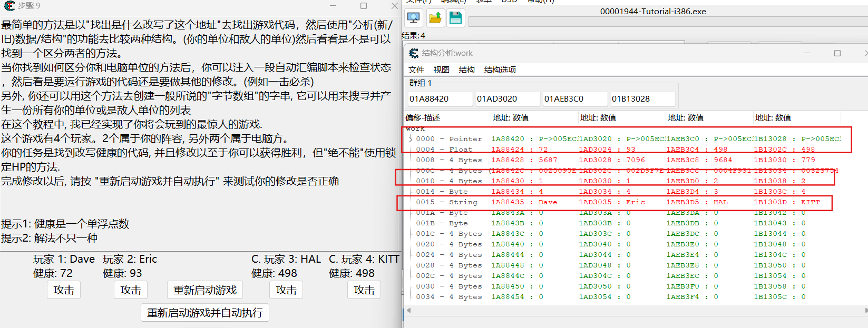Viewport: 868px width, 328px height.
Task: Maximize the 结构分析:work window
Action: click(x=837, y=53)
